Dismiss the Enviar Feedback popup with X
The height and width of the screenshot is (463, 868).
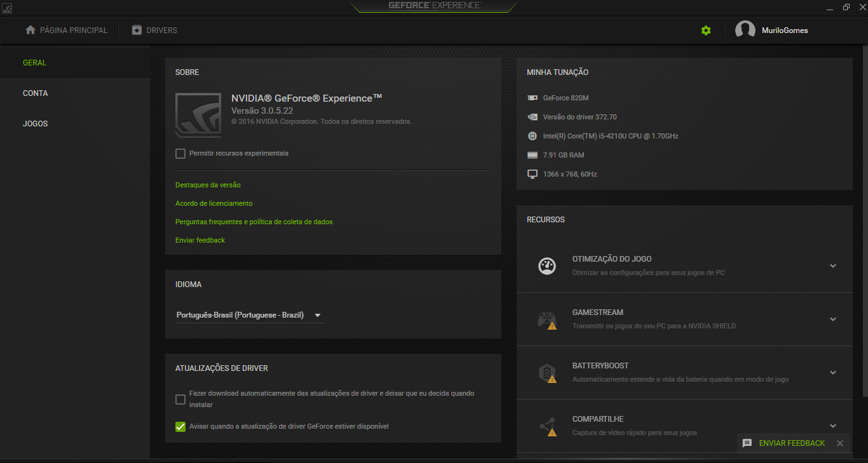coord(840,443)
